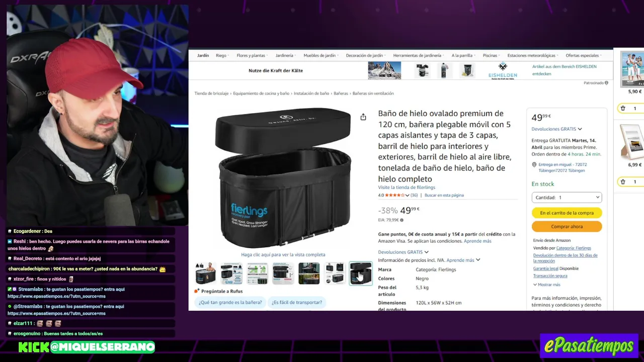The width and height of the screenshot is (644, 362).
Task: Click the mountain picture in the ad banner
Action: [384, 70]
